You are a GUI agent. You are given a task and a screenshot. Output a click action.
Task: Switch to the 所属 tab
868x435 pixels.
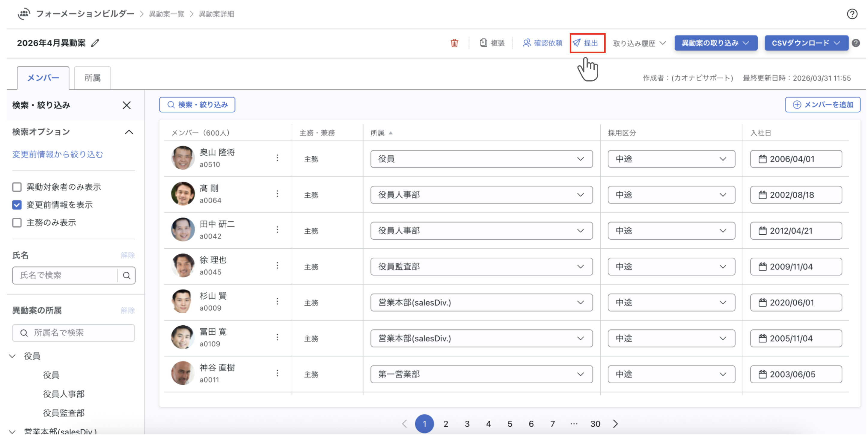click(92, 78)
